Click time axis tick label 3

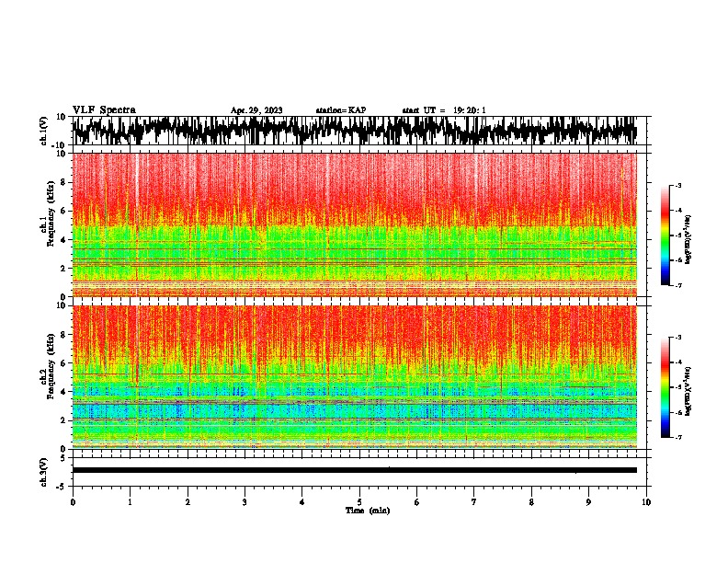[245, 502]
